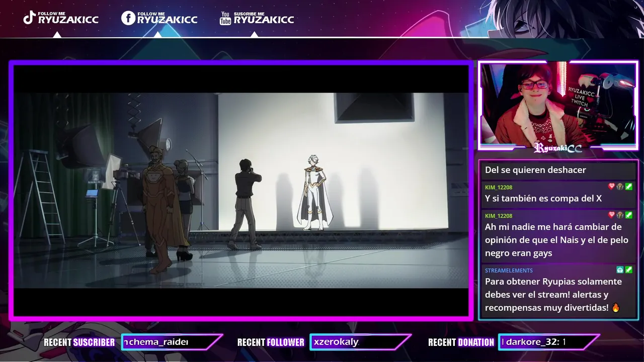Open the Facebook RYUZAKICC follow link
The width and height of the screenshot is (644, 362).
point(167,18)
